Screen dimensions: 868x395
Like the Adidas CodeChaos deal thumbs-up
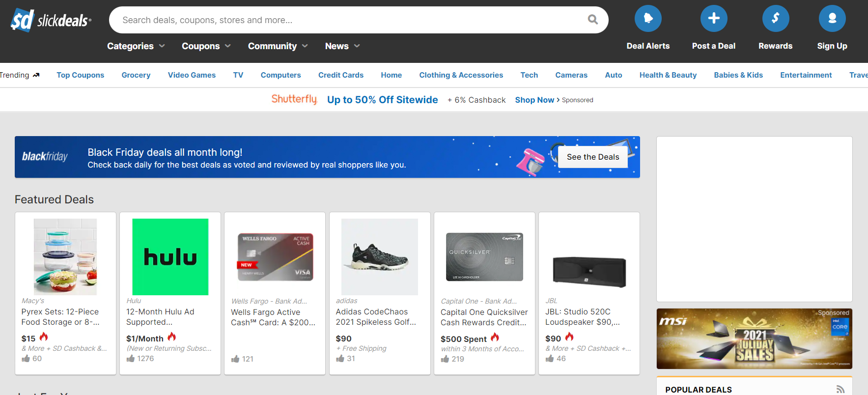tap(340, 359)
